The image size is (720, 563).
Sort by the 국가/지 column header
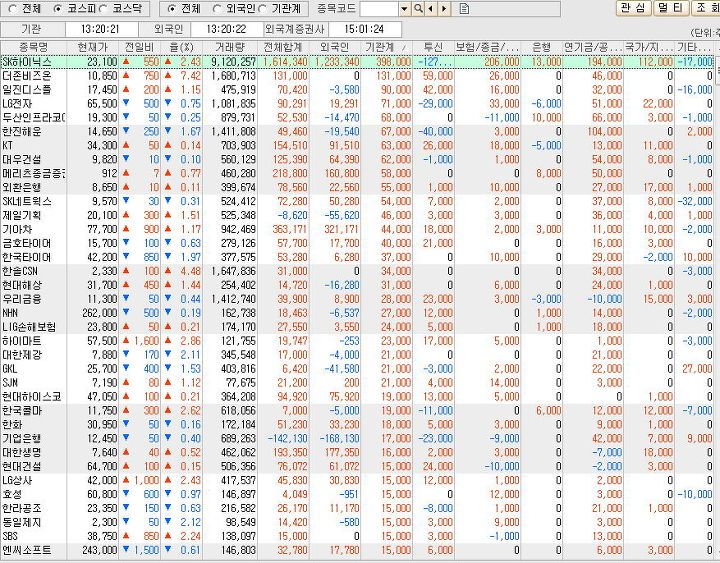649,47
